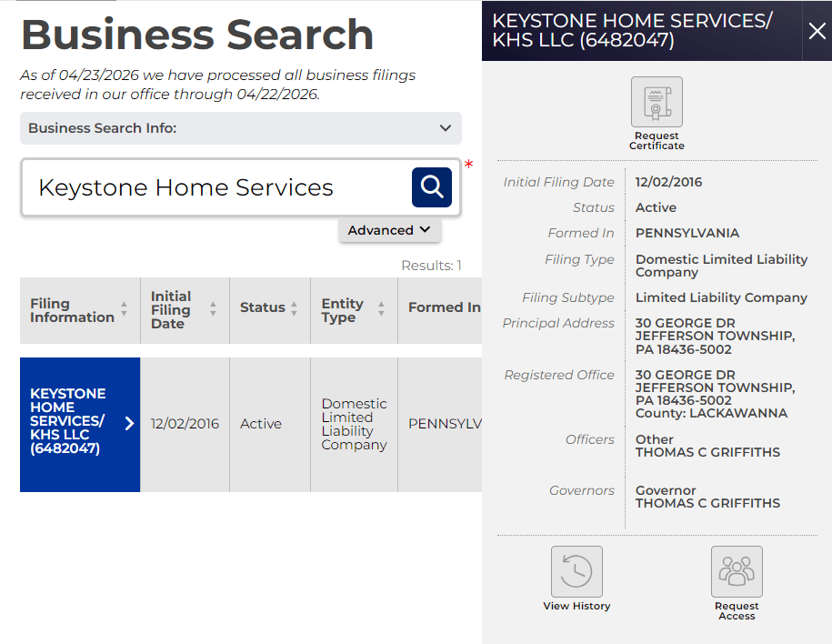Sort by Filing Information column arrows
The image size is (832, 644).
click(124, 309)
